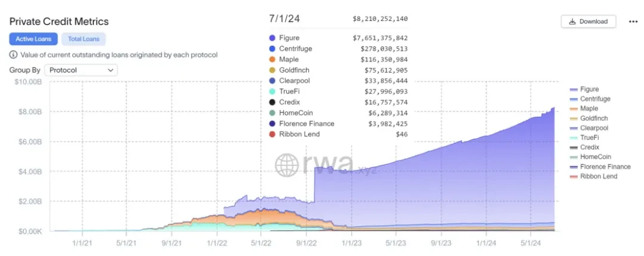Click the TrueFi teal dot in tooltip

(x=272, y=92)
